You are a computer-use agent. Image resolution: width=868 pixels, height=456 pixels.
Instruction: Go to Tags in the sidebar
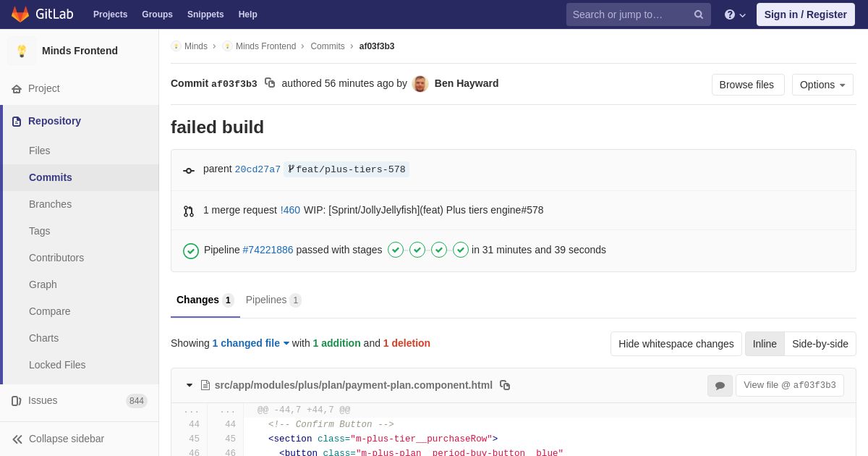coord(81,231)
